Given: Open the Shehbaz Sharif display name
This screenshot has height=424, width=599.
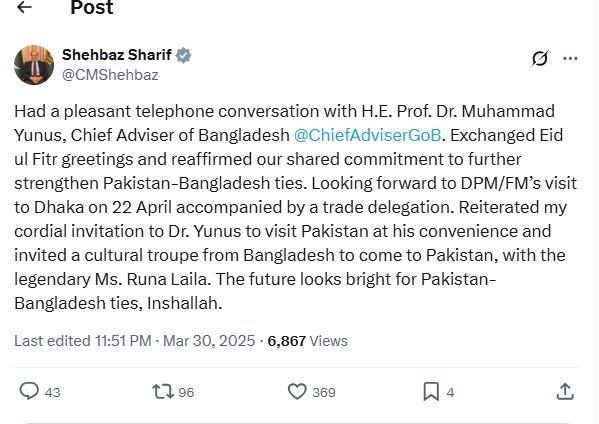Looking at the screenshot, I should (117, 55).
